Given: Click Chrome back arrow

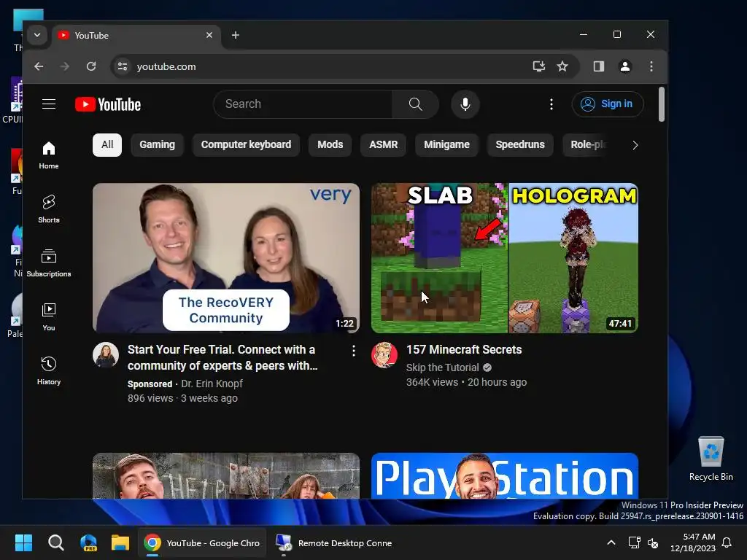Looking at the screenshot, I should [39, 66].
